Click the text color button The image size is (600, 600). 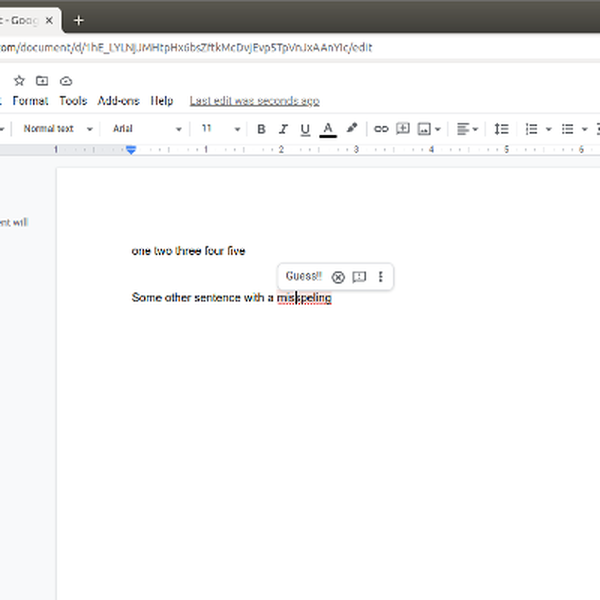327,129
